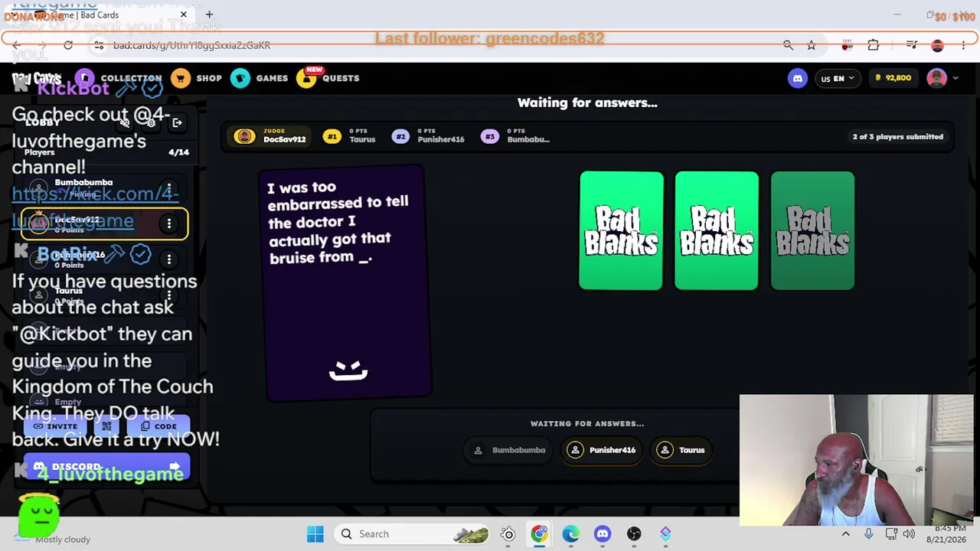Open options for player DocSav912 in lobby
Viewport: 980px width, 551px height.
click(x=168, y=223)
